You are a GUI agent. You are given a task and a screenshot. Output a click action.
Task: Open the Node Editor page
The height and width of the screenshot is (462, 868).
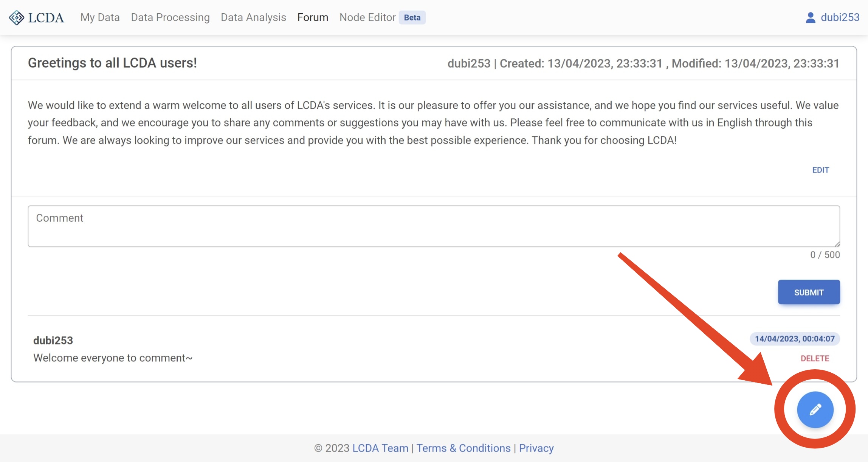coord(367,17)
